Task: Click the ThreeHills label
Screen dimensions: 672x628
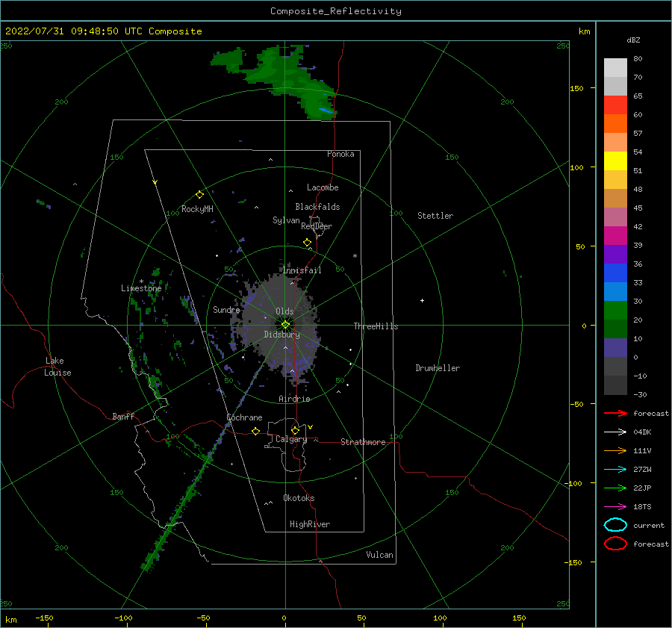Action: pos(376,326)
